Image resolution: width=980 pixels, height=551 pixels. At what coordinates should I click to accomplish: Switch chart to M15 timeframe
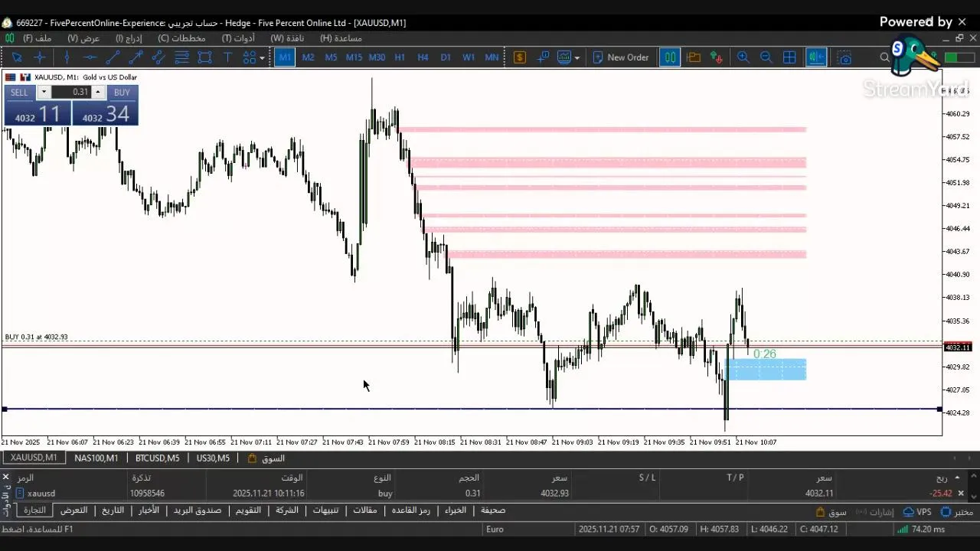354,57
